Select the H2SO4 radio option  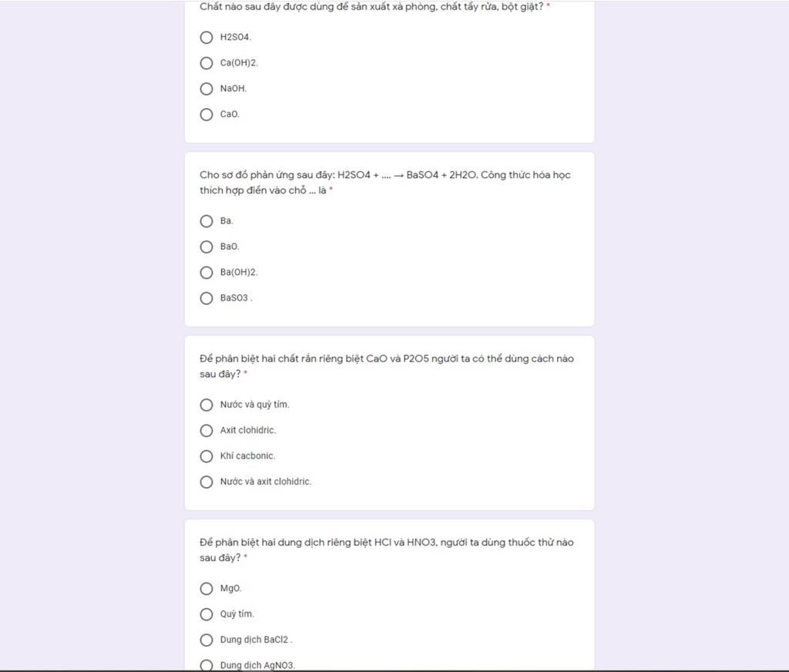pyautogui.click(x=206, y=37)
